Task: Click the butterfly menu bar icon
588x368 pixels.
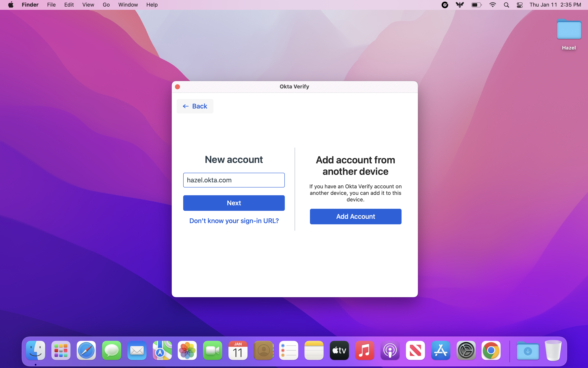Action: coord(460,5)
